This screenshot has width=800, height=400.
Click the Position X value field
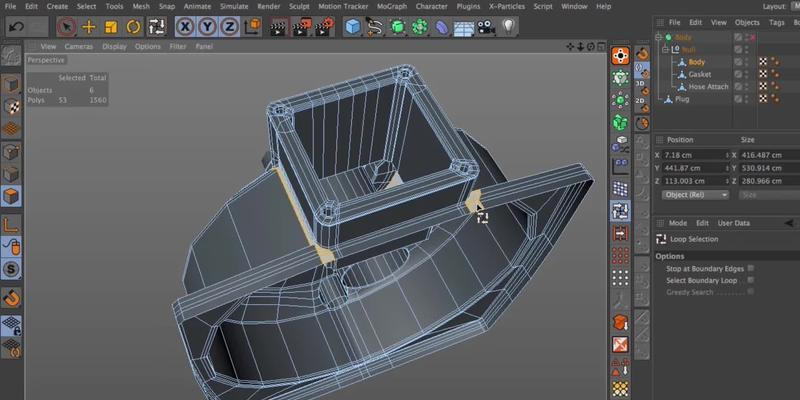pyautogui.click(x=693, y=155)
